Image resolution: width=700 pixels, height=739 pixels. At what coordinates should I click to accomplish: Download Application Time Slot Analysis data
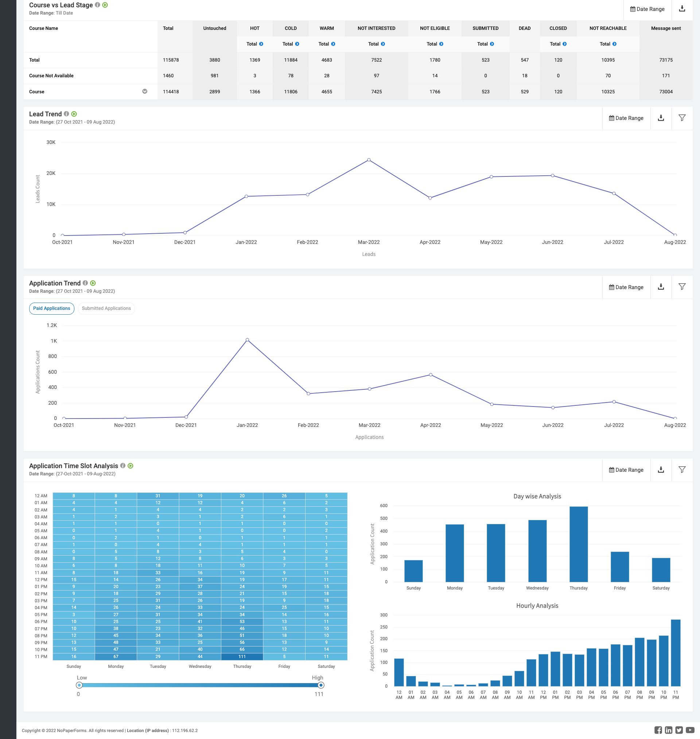tap(661, 470)
